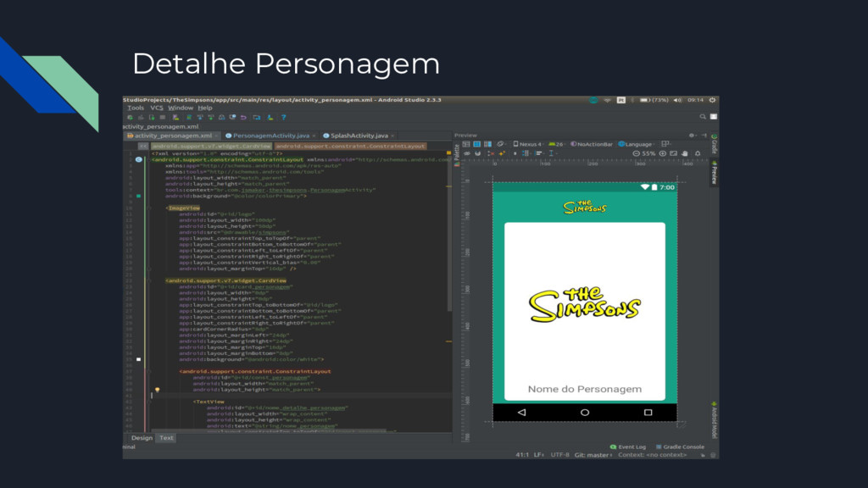
Task: Click the SDK Manager download icon in toolbar
Action: tap(270, 117)
